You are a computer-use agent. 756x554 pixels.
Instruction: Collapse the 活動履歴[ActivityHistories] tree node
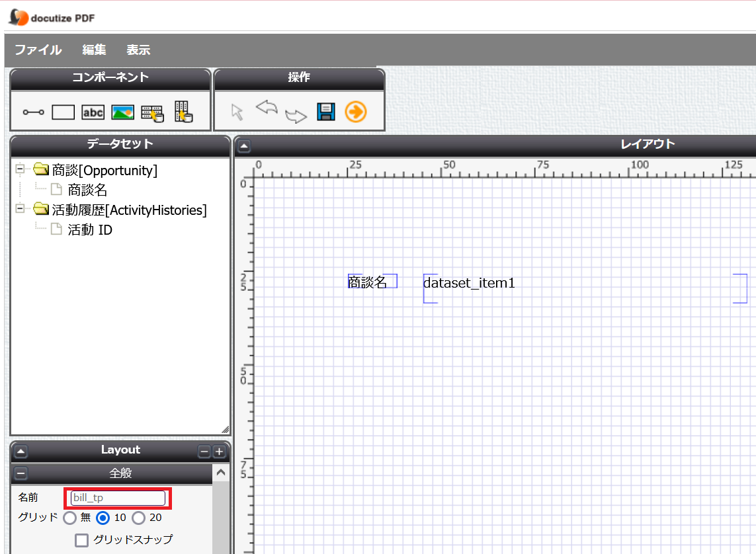(x=21, y=209)
